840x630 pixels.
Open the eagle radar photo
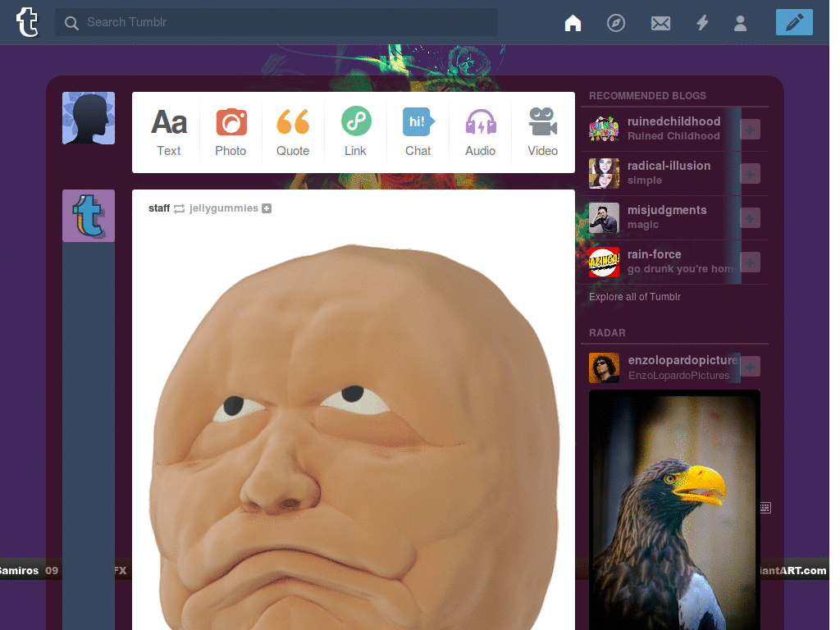674,510
